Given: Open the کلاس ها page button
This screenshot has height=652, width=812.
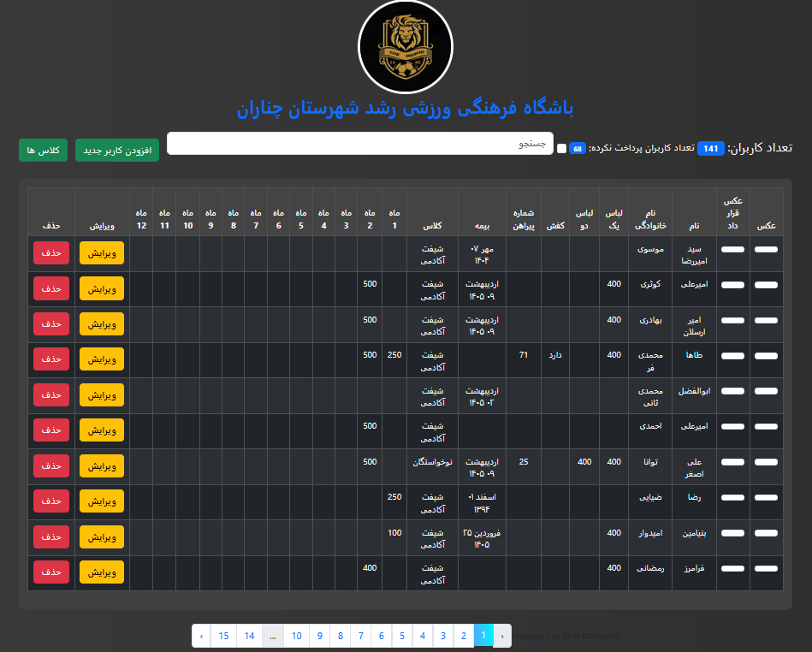Looking at the screenshot, I should point(42,150).
